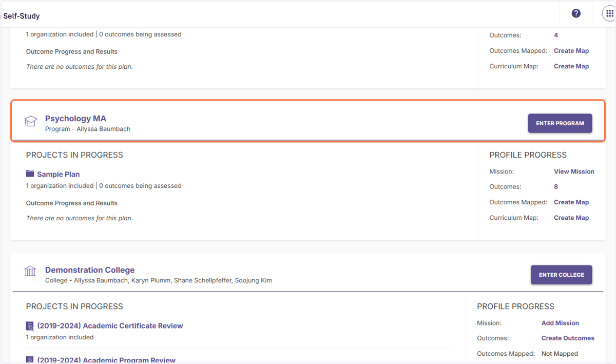Open the Sample Plan project link

pyautogui.click(x=58, y=175)
